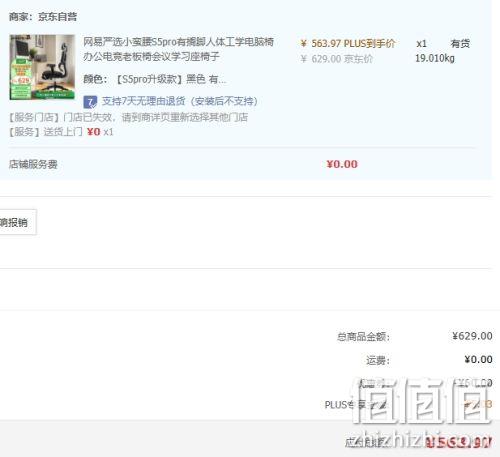Viewport: 500px width, 457px height.
Task: Click the 送货上门 service line
Action: tap(61, 132)
